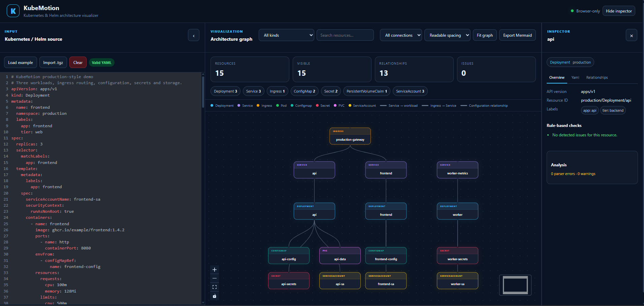Select the frontend-sa ServiceAccount node
The height and width of the screenshot is (306, 644).
click(386, 281)
